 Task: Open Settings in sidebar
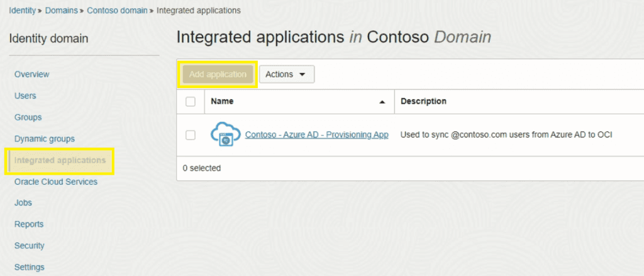[29, 267]
